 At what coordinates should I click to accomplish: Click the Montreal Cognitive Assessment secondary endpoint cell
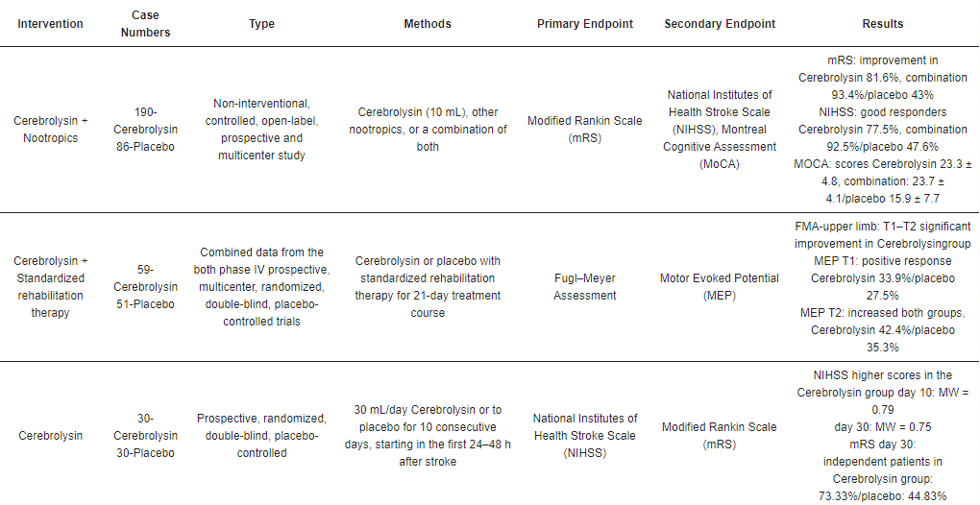[720, 130]
